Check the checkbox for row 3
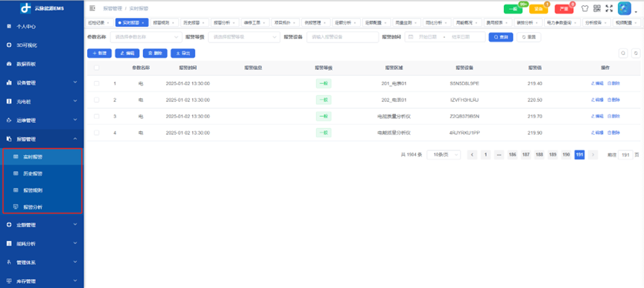Image resolution: width=644 pixels, height=288 pixels. [x=96, y=116]
